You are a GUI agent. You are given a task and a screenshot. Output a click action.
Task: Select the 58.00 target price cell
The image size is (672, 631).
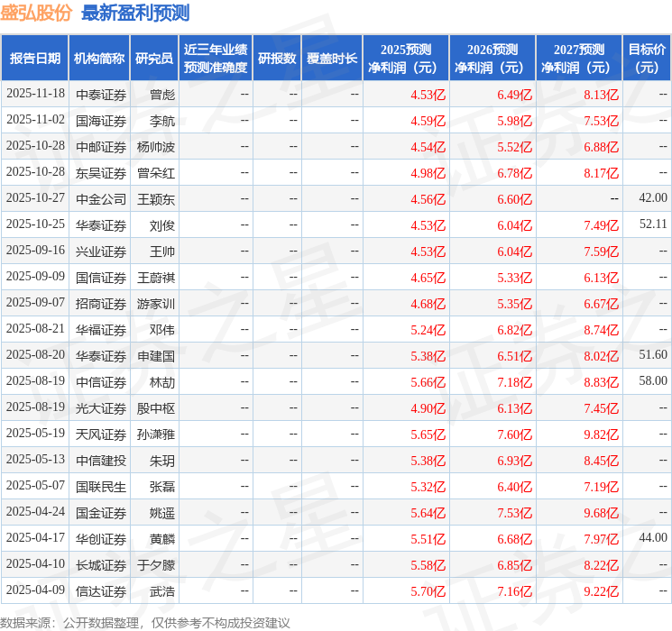tap(653, 380)
